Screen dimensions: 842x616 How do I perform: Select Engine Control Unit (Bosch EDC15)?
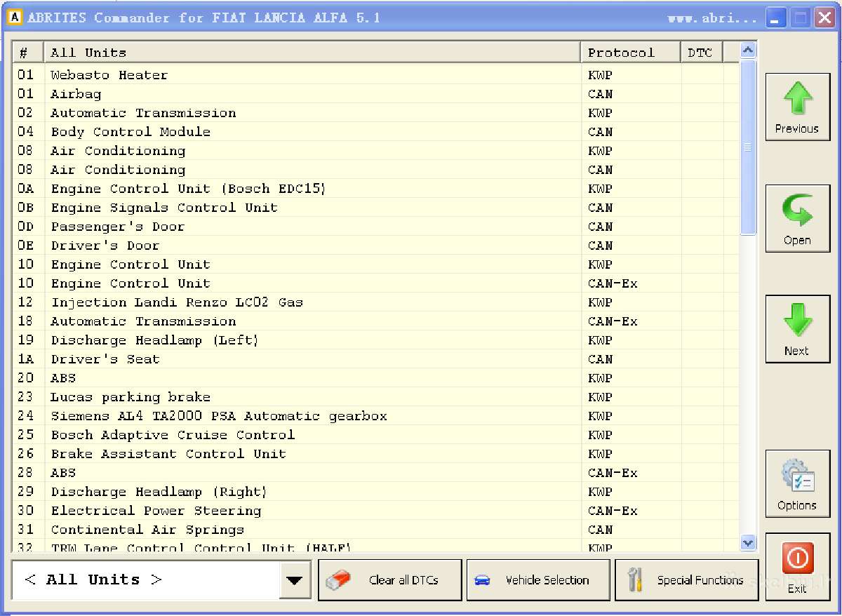[x=376, y=189]
